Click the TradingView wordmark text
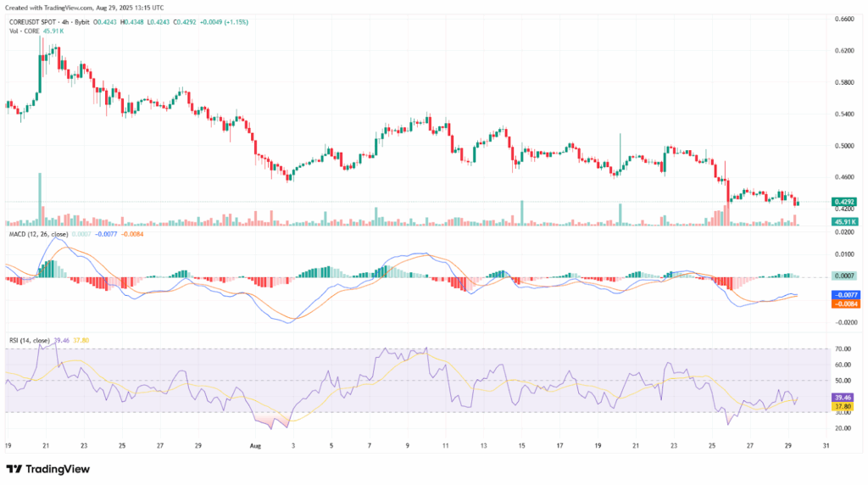This screenshot has width=868, height=485. (x=58, y=469)
